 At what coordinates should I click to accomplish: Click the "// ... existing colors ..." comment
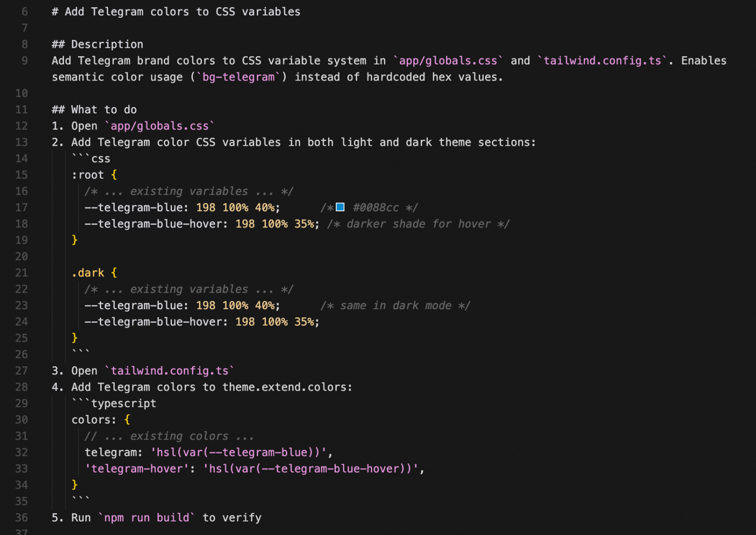tap(169, 436)
